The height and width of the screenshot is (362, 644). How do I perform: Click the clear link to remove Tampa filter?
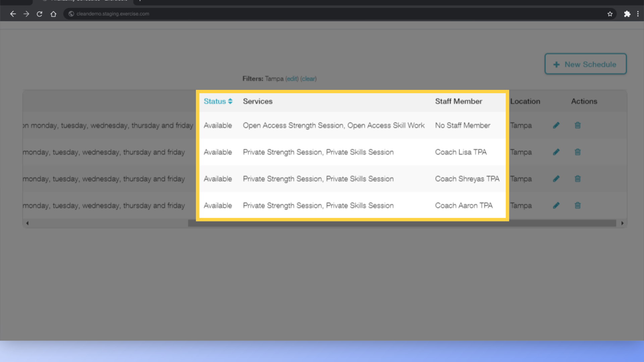pyautogui.click(x=308, y=79)
